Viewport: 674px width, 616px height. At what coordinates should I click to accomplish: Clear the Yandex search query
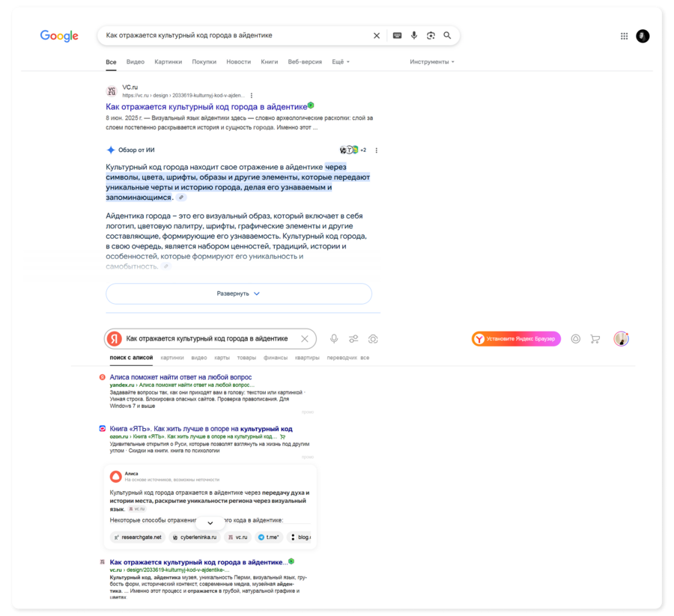tap(305, 339)
